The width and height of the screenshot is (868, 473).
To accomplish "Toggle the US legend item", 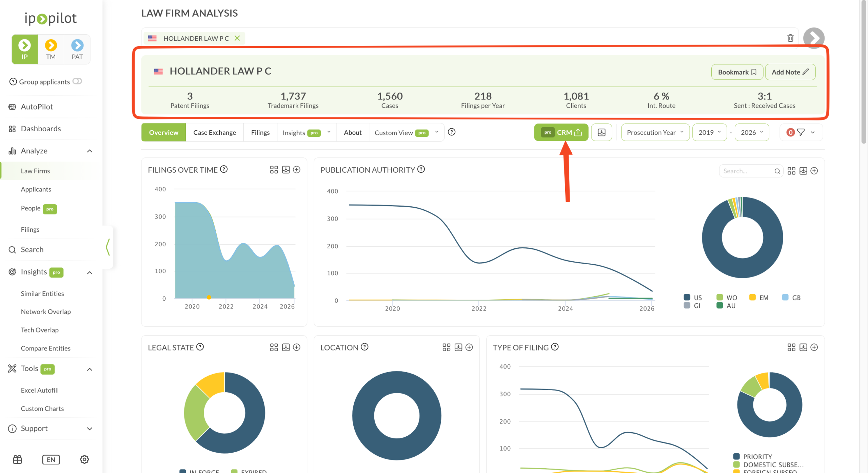I will tap(693, 298).
